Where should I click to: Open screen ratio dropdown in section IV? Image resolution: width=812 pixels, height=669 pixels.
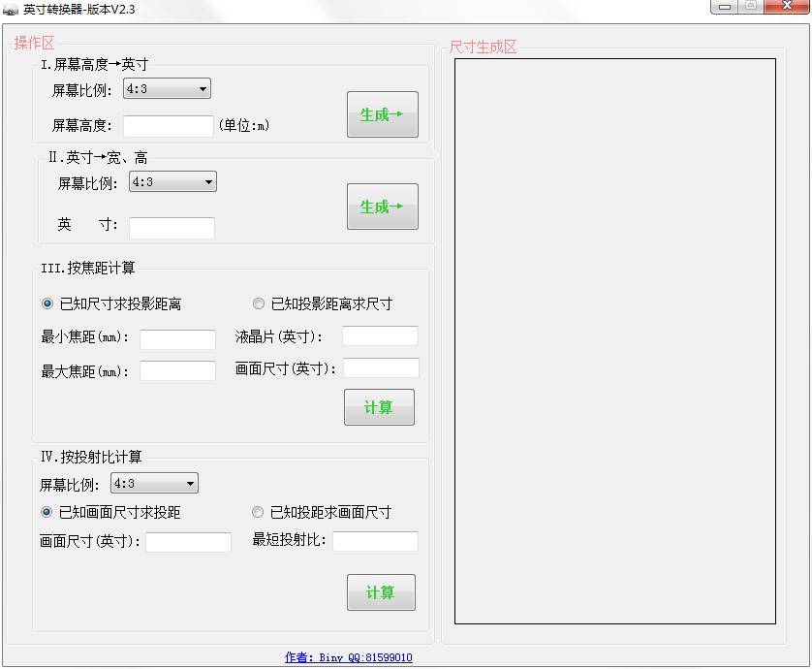point(154,483)
